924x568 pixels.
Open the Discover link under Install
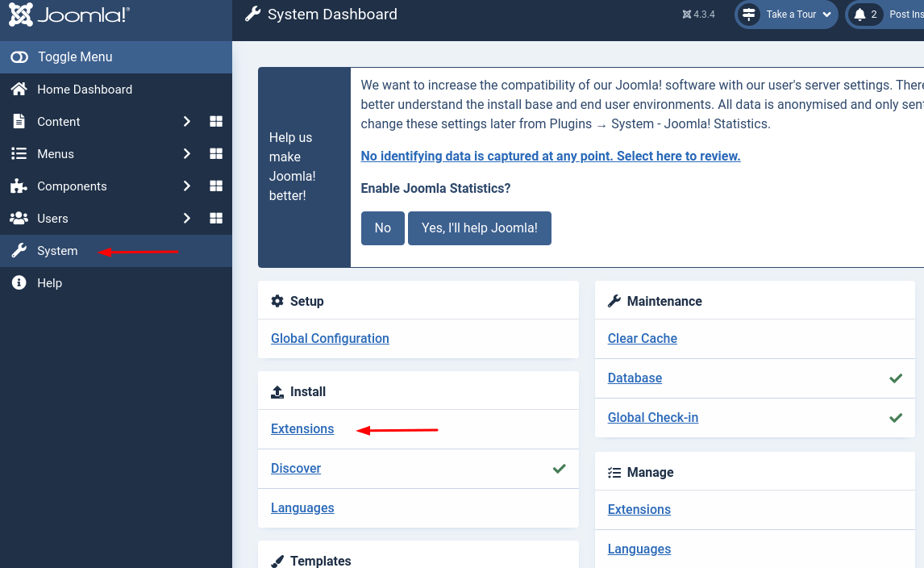pos(296,468)
